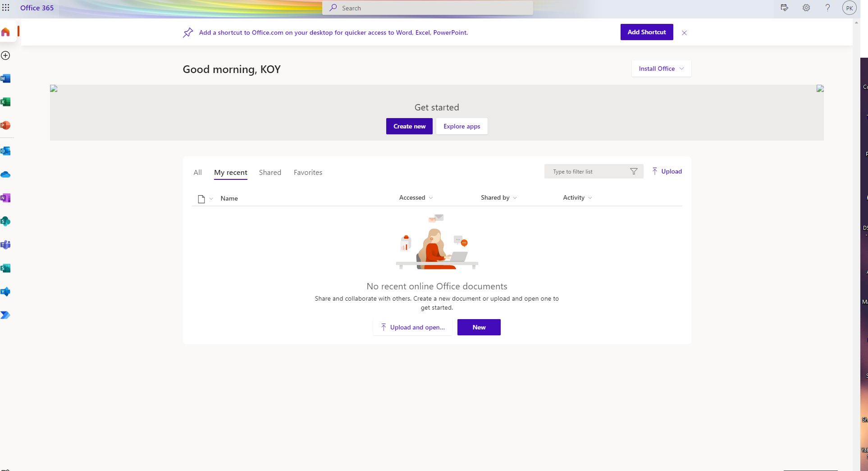The image size is (868, 471).
Task: Launch Excel from the sidebar
Action: tap(6, 102)
